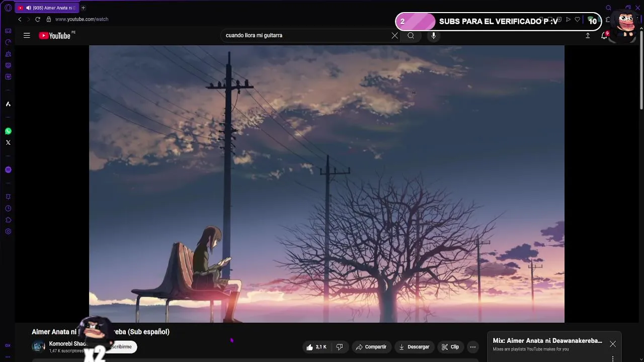
Task: Open the GX corner icon at sidebar bottom
Action: (8, 345)
